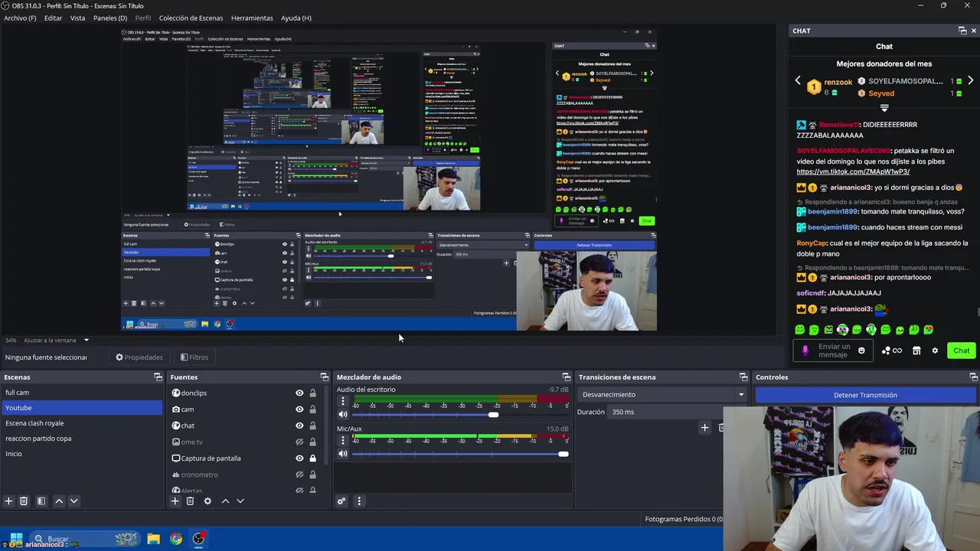The height and width of the screenshot is (551, 980).
Task: Remove selected source trash icon in Fuentes
Action: coord(190,500)
